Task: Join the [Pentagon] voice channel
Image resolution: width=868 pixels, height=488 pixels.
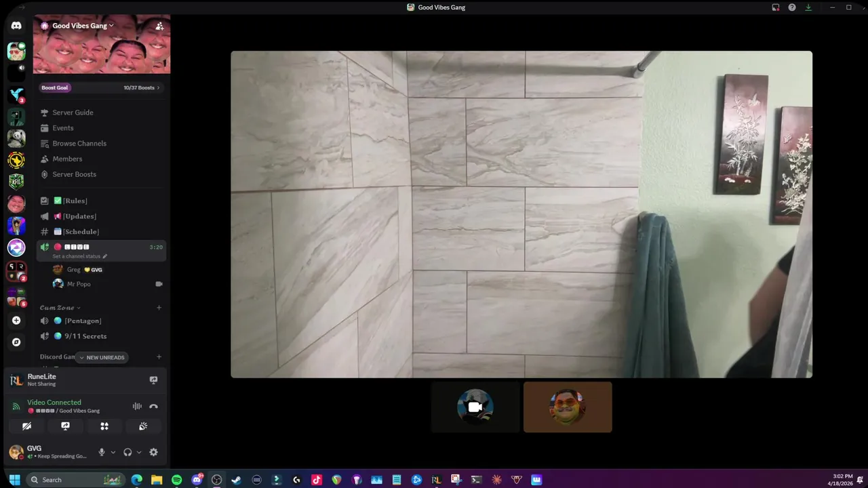Action: (x=101, y=321)
